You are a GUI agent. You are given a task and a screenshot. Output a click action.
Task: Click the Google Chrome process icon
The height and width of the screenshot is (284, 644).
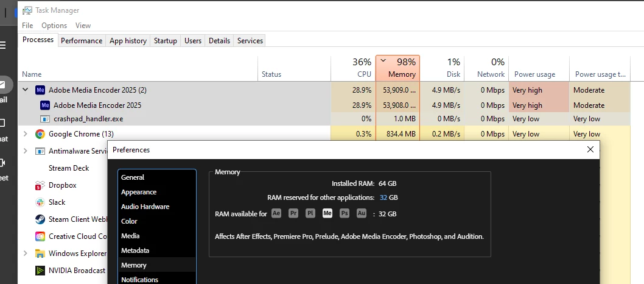(x=40, y=134)
